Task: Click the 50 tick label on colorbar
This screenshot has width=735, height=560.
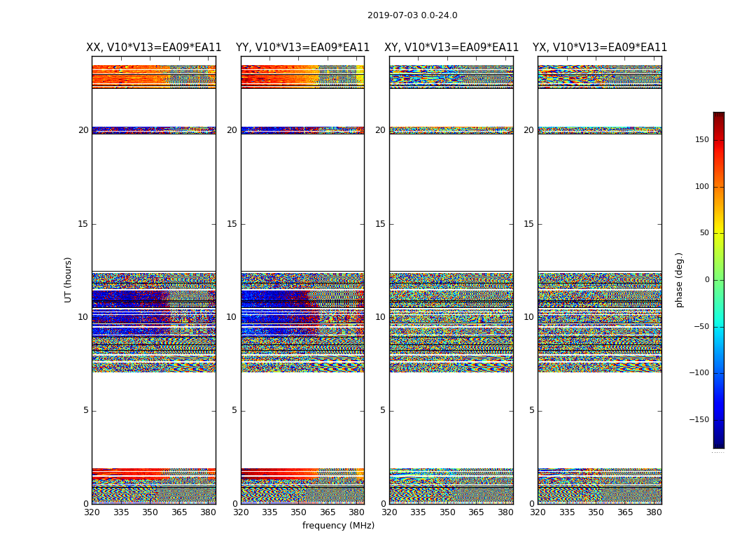Action: pos(704,233)
